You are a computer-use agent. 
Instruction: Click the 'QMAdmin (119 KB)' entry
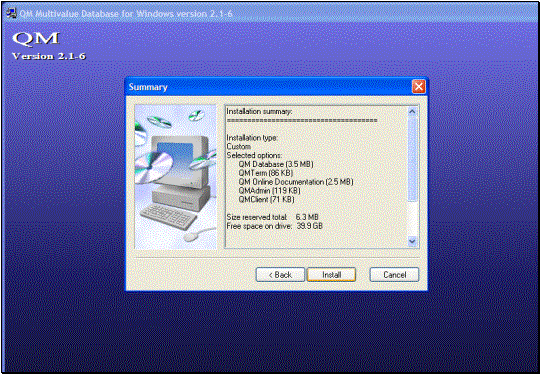pyautogui.click(x=269, y=190)
